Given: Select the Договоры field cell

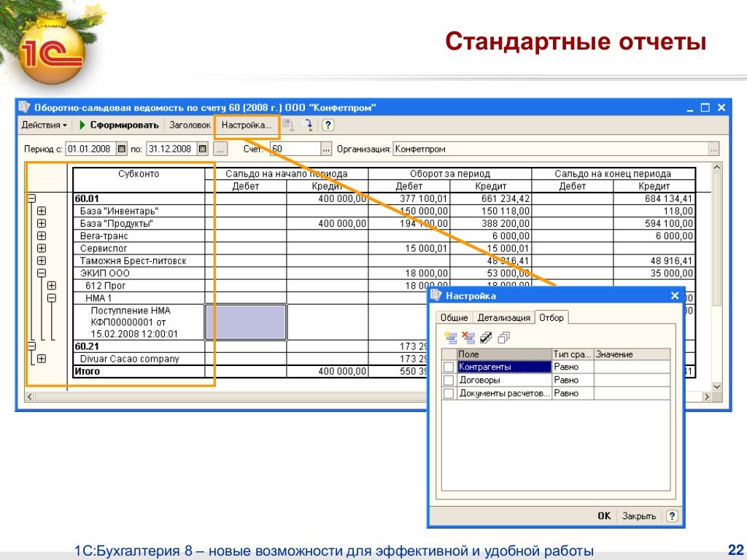Looking at the screenshot, I should [x=504, y=380].
